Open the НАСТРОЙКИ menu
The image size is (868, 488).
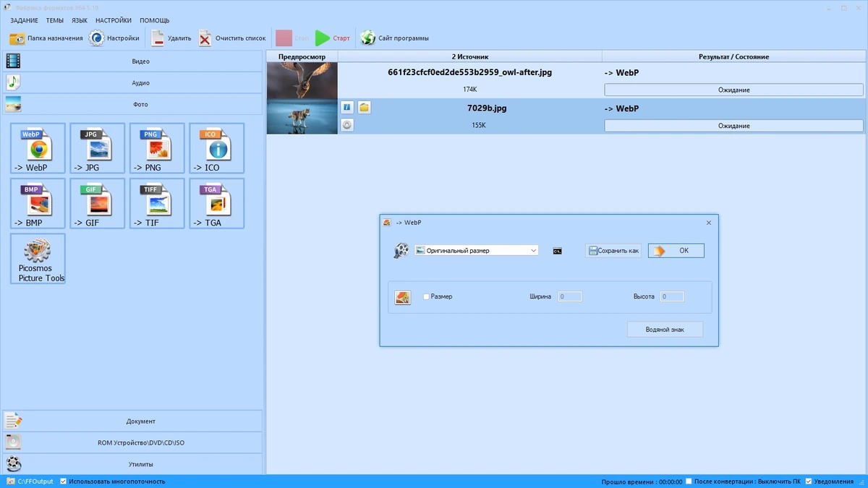(x=114, y=20)
